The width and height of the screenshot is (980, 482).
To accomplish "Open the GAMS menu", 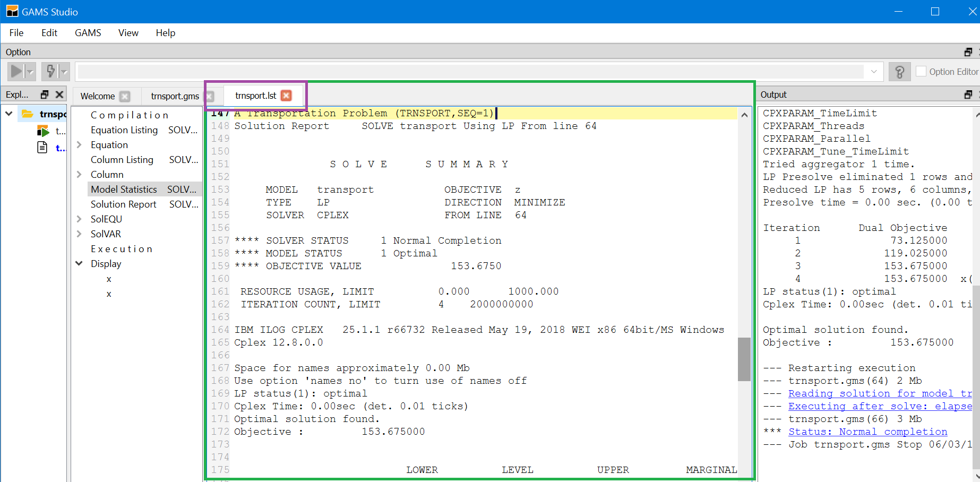I will click(x=88, y=33).
